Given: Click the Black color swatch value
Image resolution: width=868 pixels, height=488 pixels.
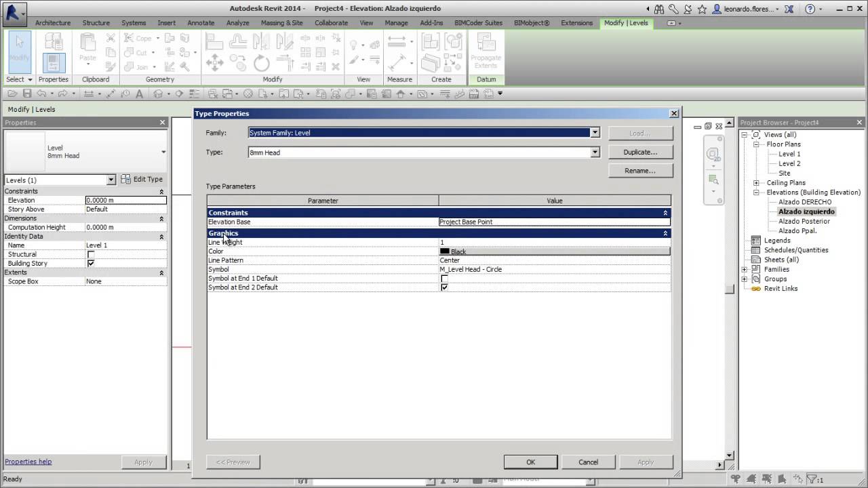Looking at the screenshot, I should coord(555,251).
